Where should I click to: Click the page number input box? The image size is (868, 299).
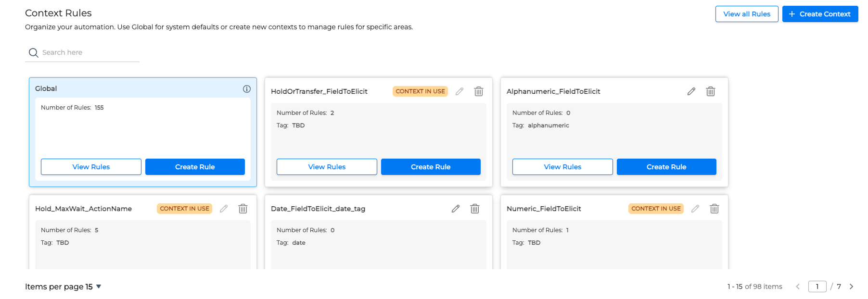817,287
